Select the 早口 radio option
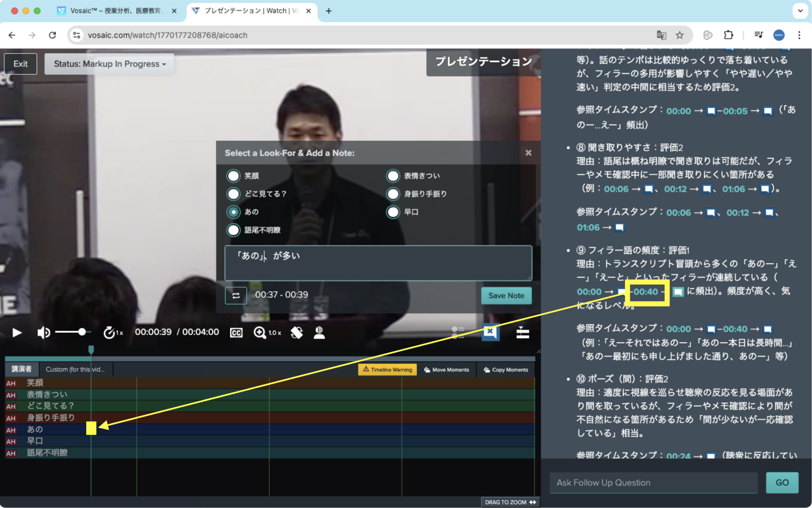 [x=393, y=212]
